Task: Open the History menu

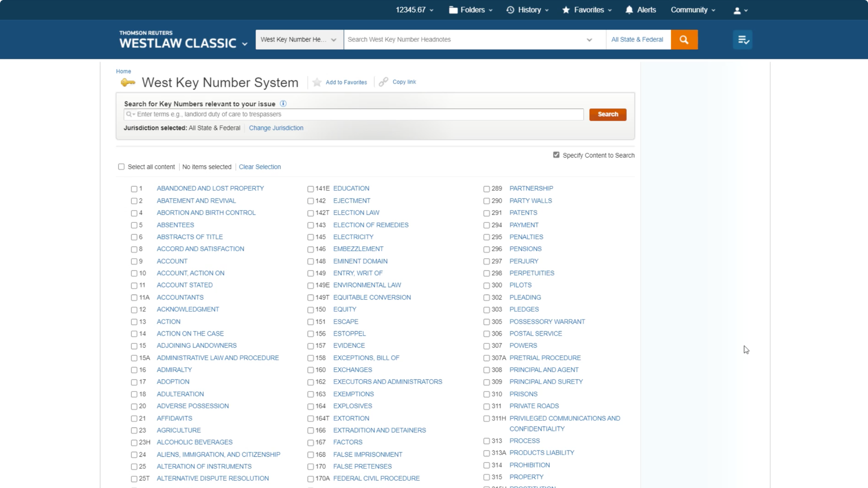Action: point(527,10)
